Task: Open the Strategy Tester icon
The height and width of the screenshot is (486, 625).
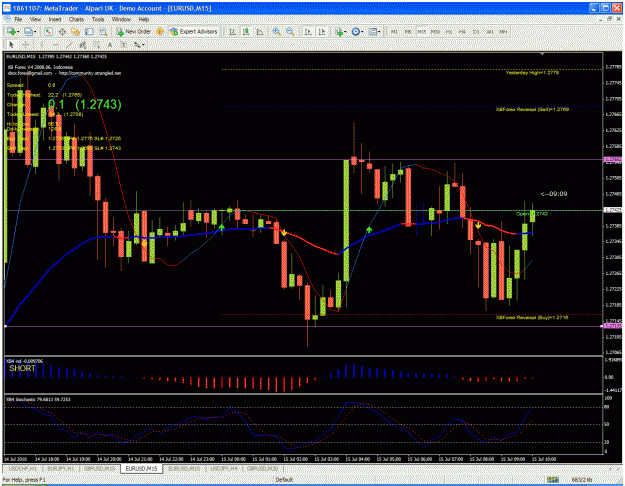Action: click(103, 32)
